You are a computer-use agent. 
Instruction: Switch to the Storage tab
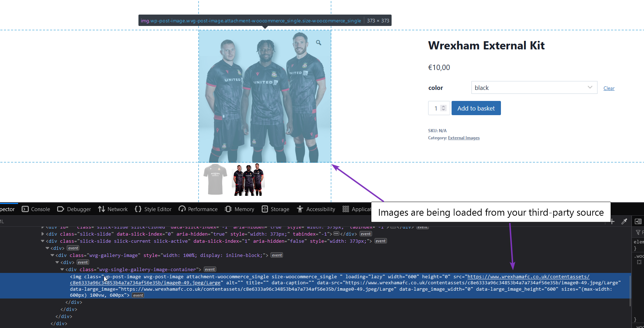pyautogui.click(x=275, y=209)
